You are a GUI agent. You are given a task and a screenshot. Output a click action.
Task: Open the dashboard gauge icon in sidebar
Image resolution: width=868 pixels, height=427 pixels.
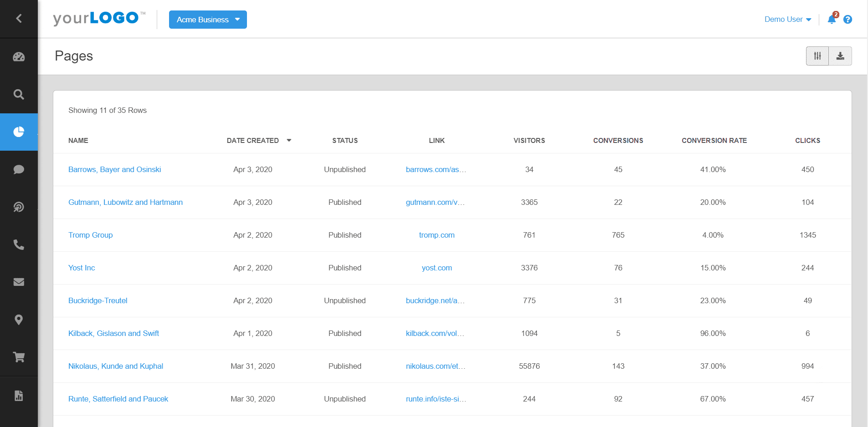pyautogui.click(x=19, y=57)
